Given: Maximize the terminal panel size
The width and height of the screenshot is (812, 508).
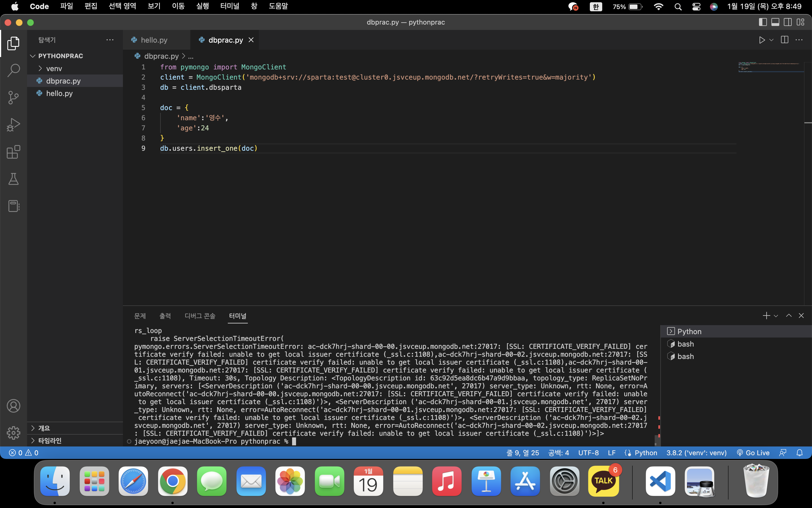Looking at the screenshot, I should click(789, 316).
